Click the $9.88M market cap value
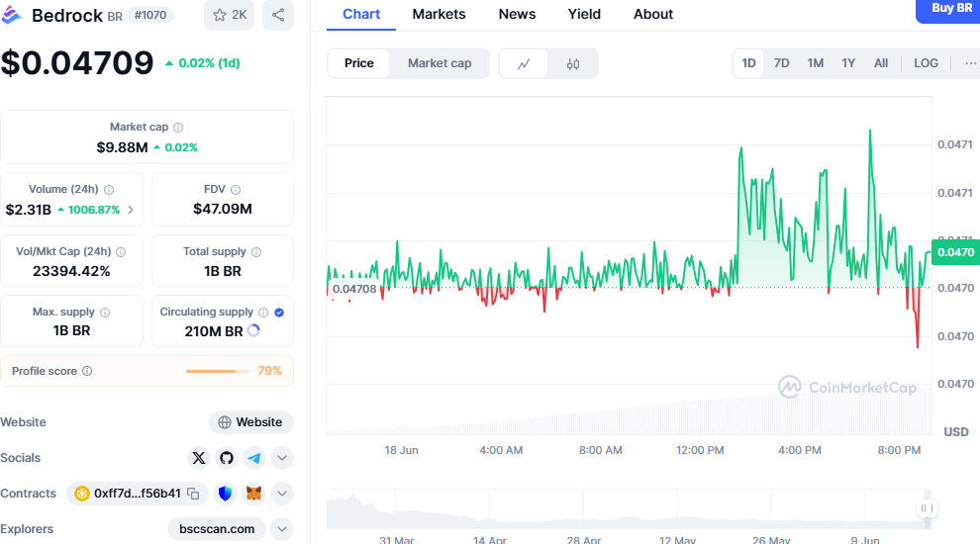 [x=122, y=147]
